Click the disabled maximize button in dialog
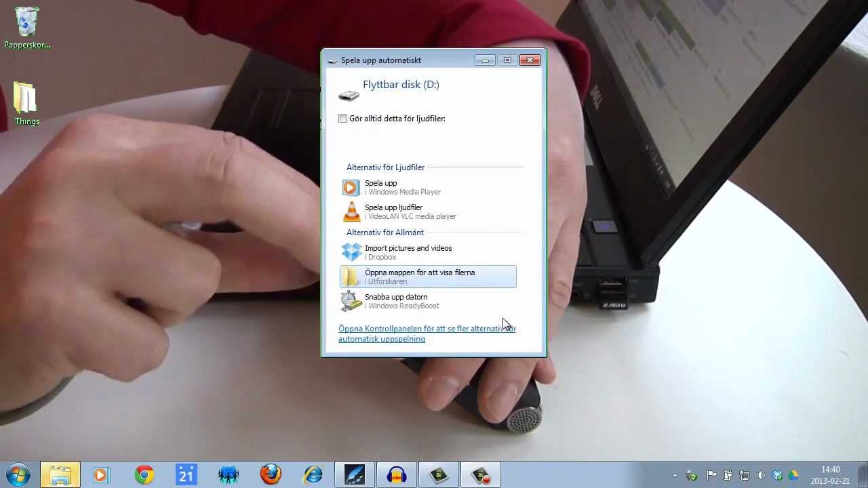Viewport: 868px width, 488px height. tap(507, 60)
